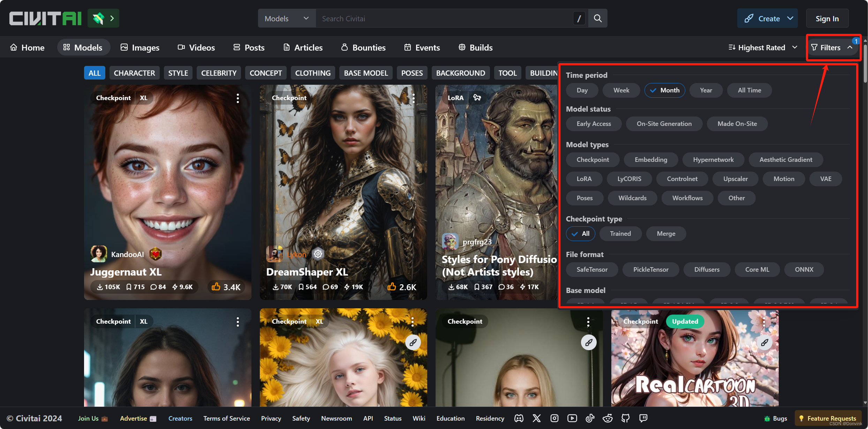This screenshot has height=429, width=868.
Task: Enable the Checkpoint model type filter
Action: pos(592,160)
